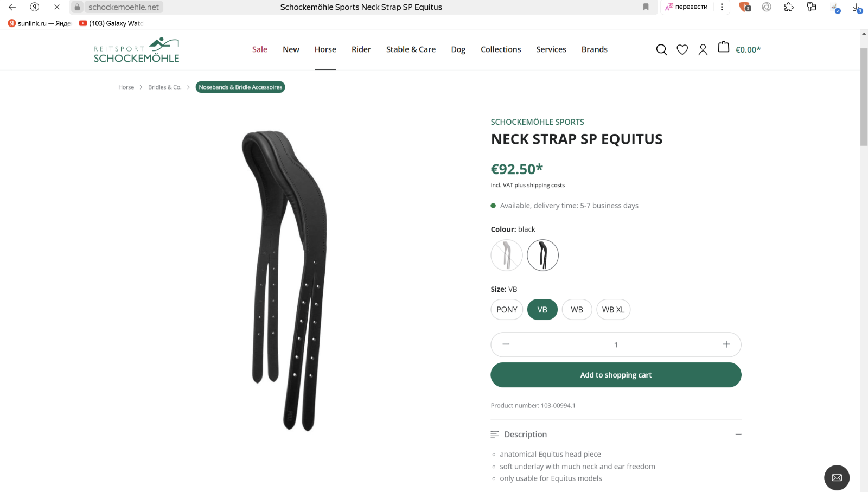868x492 pixels.
Task: Click the browser back arrow
Action: point(12,7)
